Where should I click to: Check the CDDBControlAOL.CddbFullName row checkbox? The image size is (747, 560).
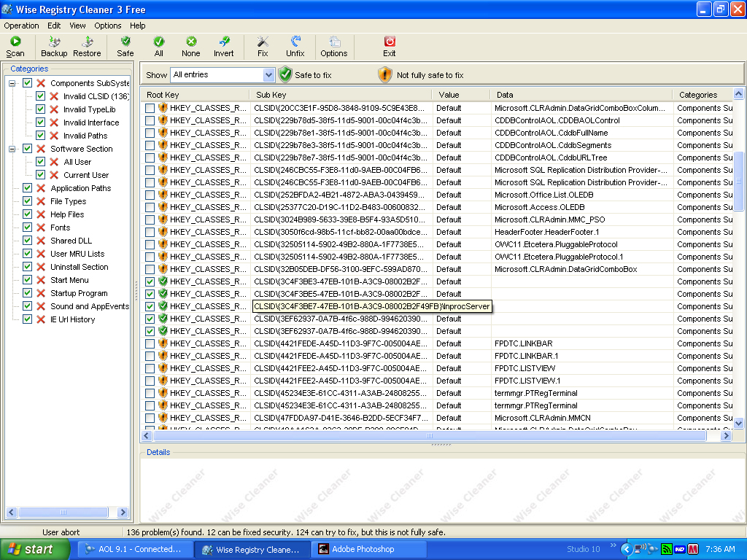(x=150, y=133)
